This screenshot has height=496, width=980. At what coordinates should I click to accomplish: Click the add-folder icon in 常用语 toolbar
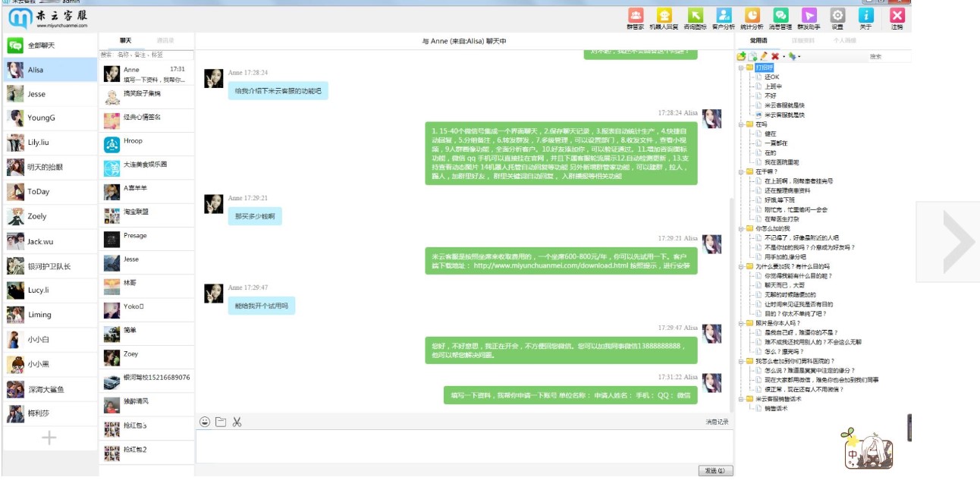pyautogui.click(x=742, y=56)
